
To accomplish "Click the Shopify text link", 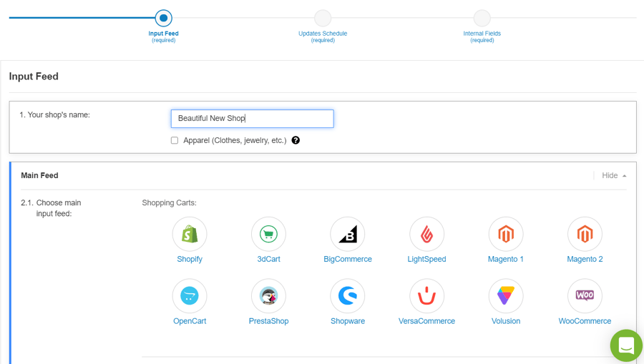I will [190, 259].
